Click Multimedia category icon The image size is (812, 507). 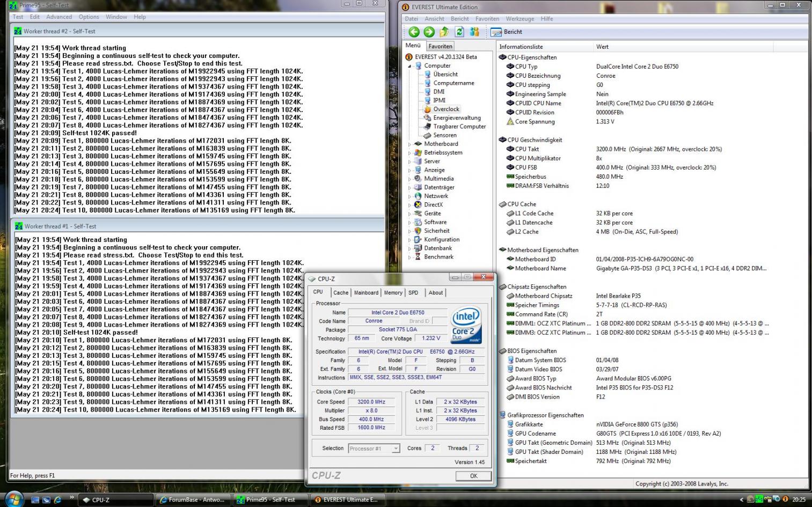(418, 179)
